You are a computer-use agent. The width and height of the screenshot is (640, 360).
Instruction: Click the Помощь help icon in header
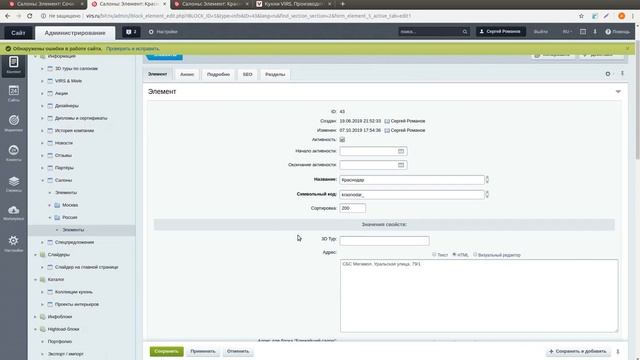[618, 32]
